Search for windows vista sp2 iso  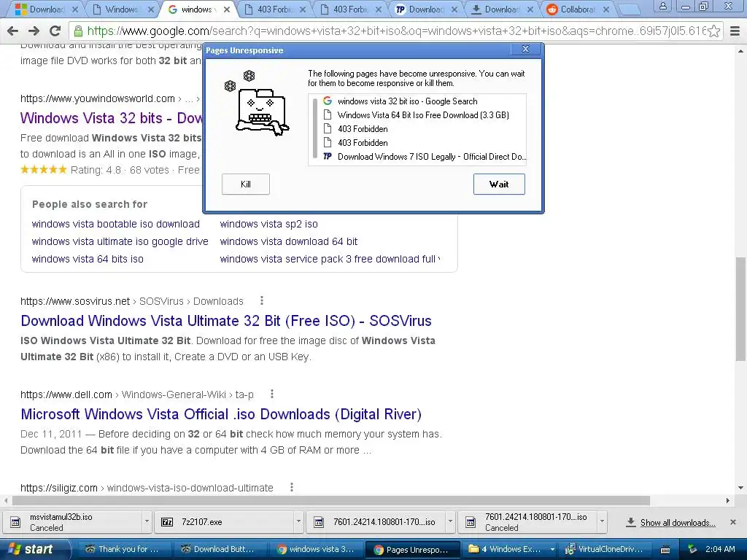[x=268, y=224]
